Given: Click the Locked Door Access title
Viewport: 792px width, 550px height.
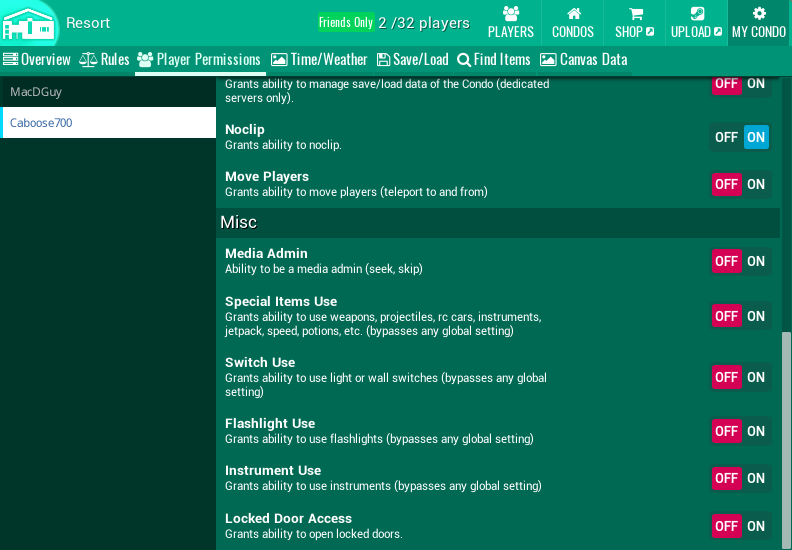Looking at the screenshot, I should pos(288,519).
